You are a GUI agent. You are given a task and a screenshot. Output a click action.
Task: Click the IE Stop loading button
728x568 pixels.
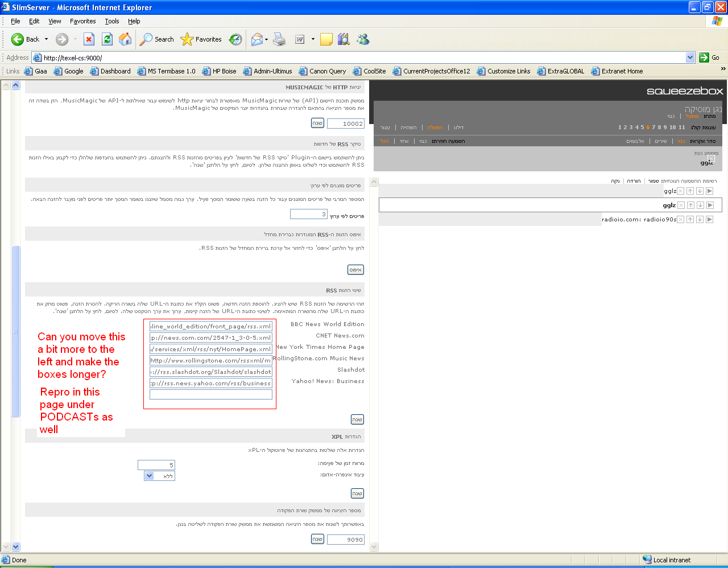[89, 39]
